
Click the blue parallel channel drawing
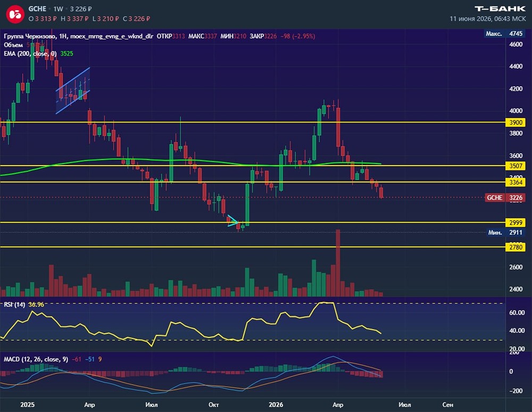tap(73, 90)
